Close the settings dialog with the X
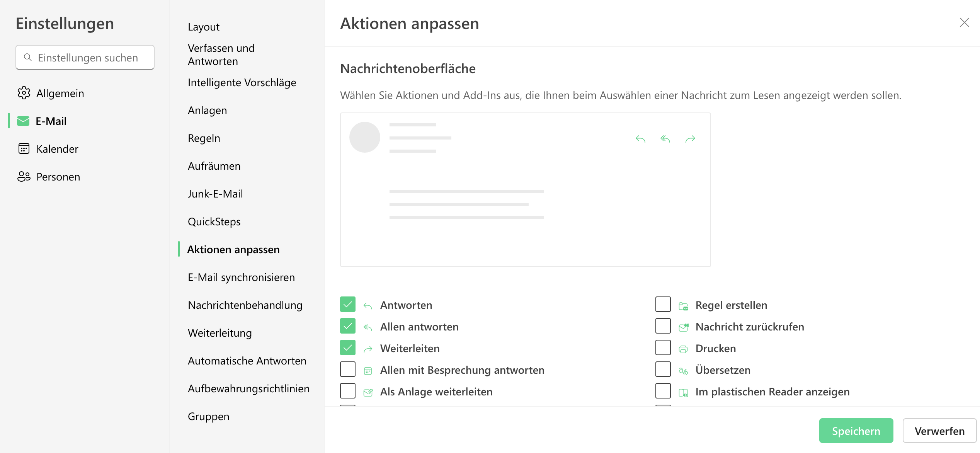This screenshot has height=453, width=980. 965,23
